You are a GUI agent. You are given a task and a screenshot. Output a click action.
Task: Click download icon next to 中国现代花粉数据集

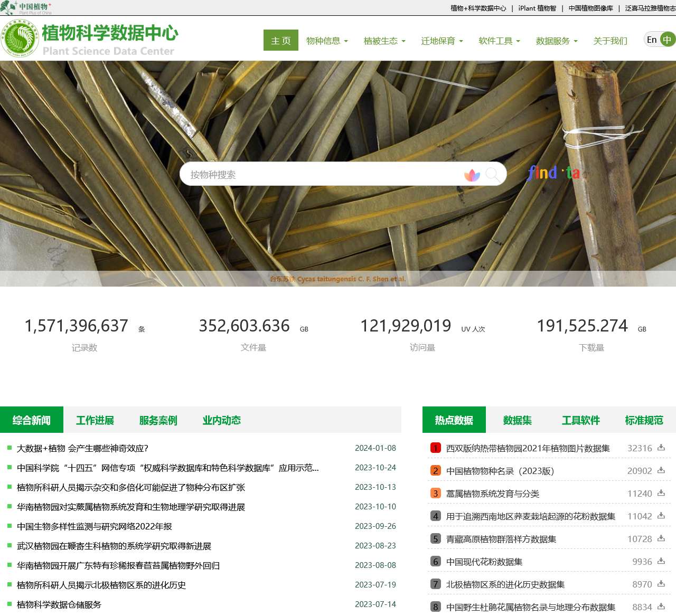(x=661, y=561)
